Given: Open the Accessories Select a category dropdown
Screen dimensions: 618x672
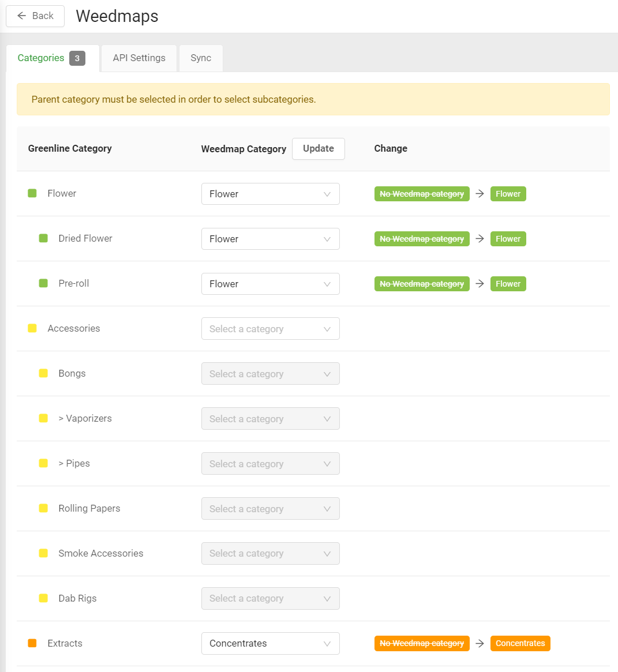Looking at the screenshot, I should pyautogui.click(x=270, y=329).
